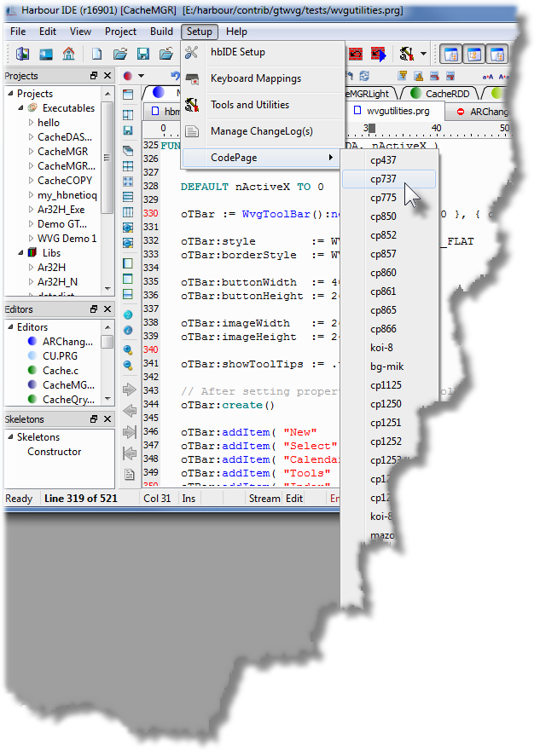Click the document page icon at toolbar bottom

(129, 475)
